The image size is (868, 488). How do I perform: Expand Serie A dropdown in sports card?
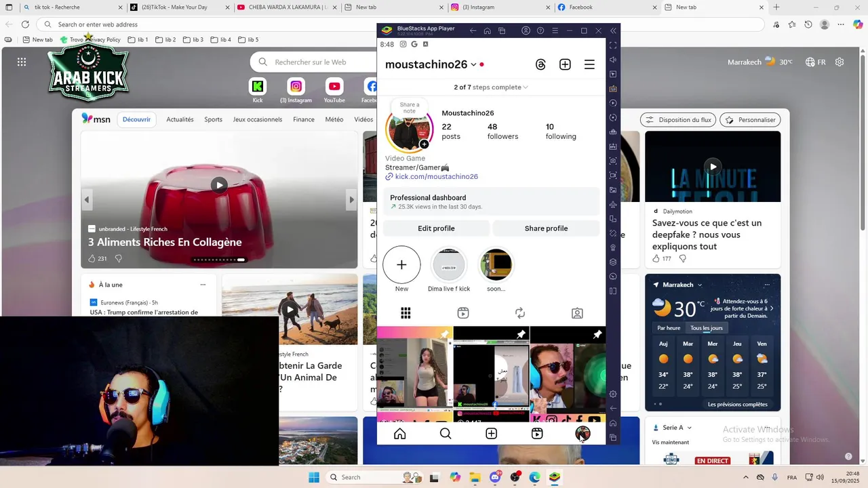[690, 428]
